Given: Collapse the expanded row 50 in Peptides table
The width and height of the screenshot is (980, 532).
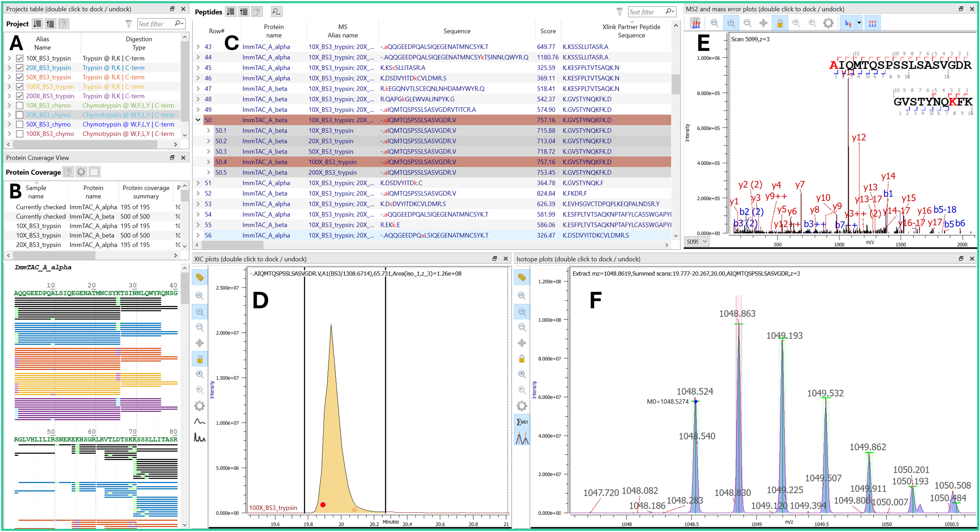Looking at the screenshot, I should coord(198,119).
